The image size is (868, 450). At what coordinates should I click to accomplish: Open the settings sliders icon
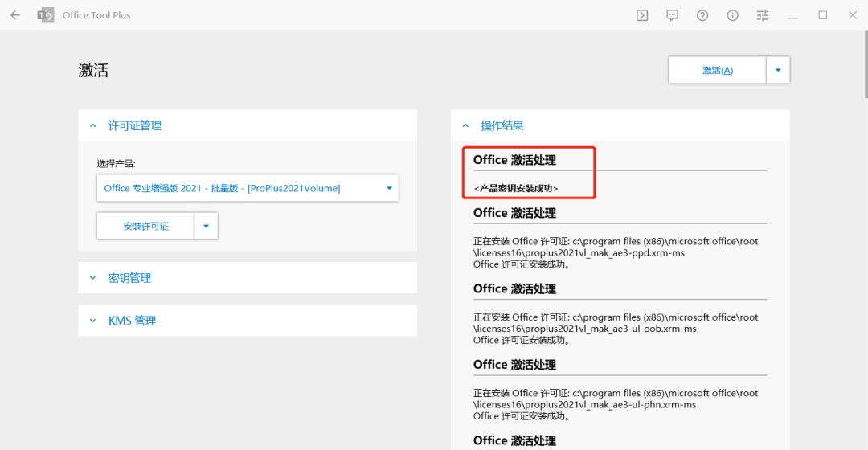coord(763,15)
